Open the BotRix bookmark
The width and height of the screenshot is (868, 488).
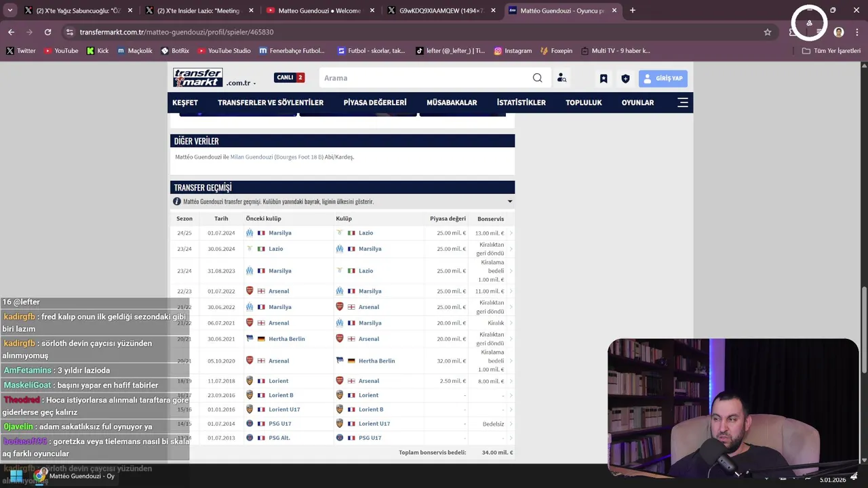(x=175, y=51)
